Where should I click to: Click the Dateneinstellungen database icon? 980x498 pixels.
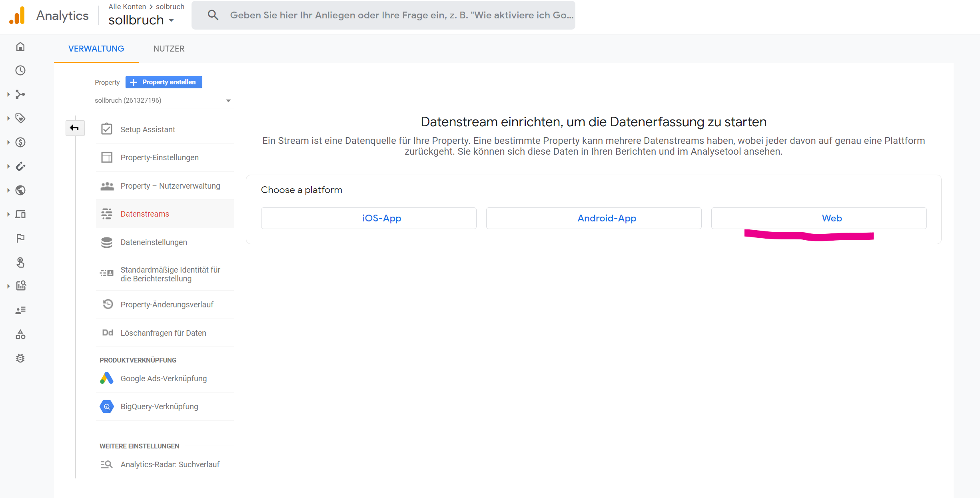(x=107, y=242)
